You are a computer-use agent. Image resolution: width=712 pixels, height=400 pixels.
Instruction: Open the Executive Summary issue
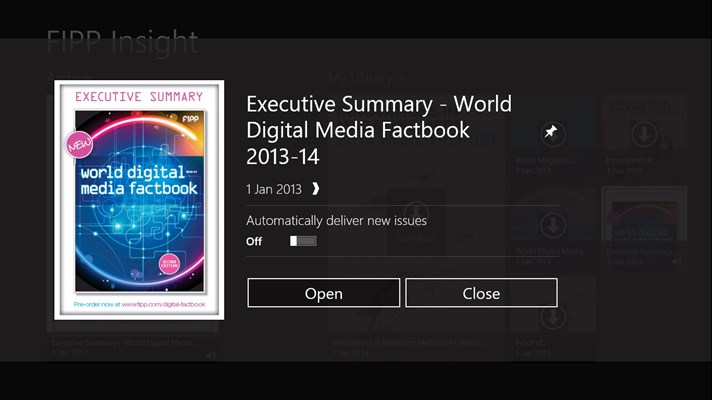(323, 293)
